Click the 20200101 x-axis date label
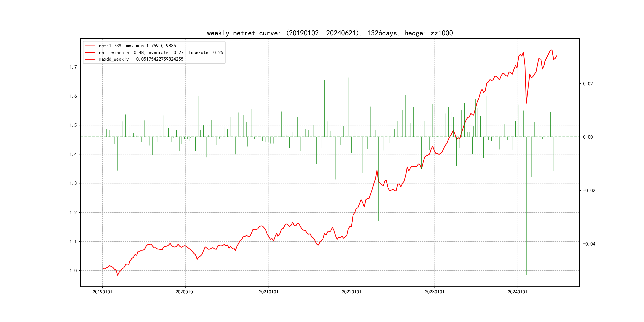 coord(185,292)
